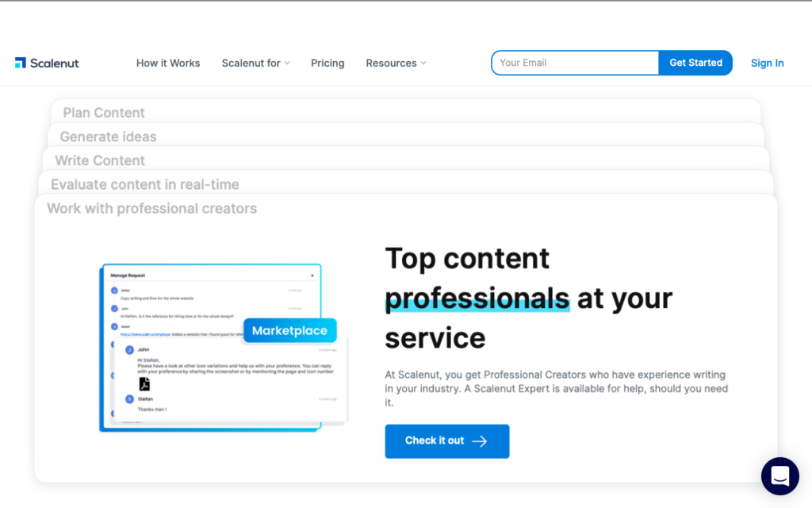Expand the Scalenut for dropdown
Viewport: 812px width, 508px height.
point(256,63)
